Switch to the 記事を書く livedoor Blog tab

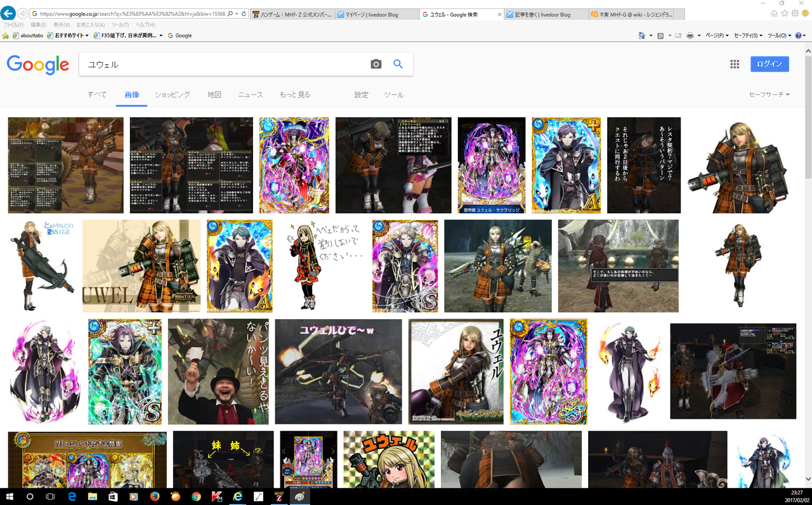click(x=546, y=15)
